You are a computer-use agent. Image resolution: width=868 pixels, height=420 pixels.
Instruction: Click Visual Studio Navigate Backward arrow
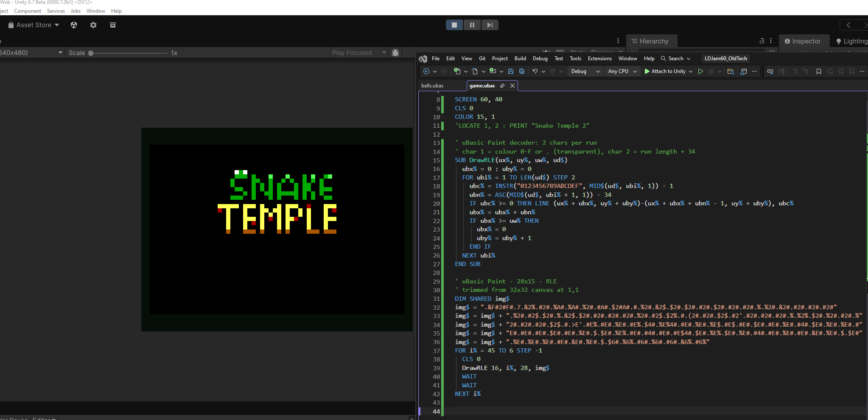point(426,71)
